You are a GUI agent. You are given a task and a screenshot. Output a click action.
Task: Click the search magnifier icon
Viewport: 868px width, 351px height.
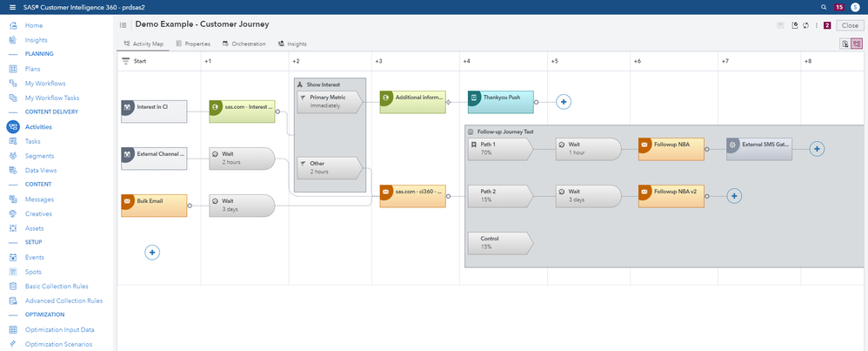click(x=824, y=7)
